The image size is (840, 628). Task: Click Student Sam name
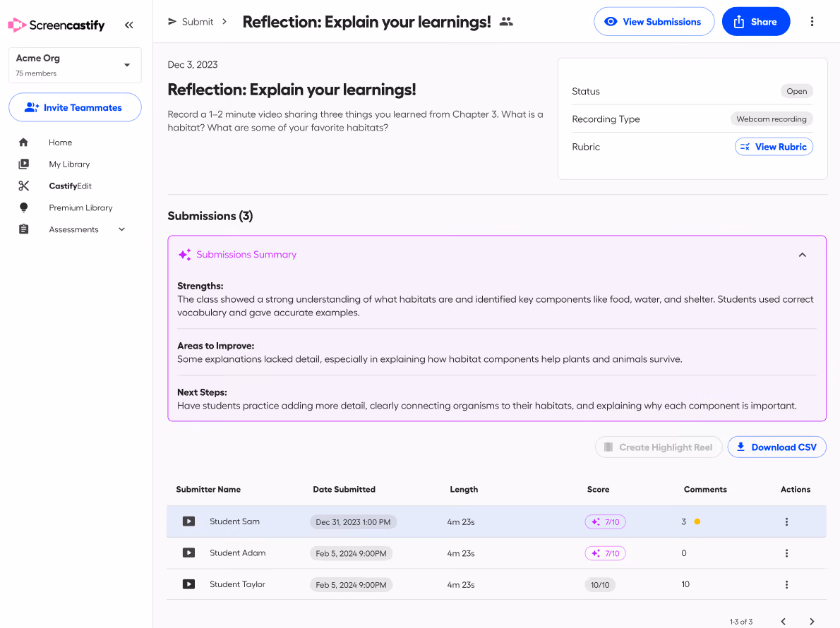point(234,521)
